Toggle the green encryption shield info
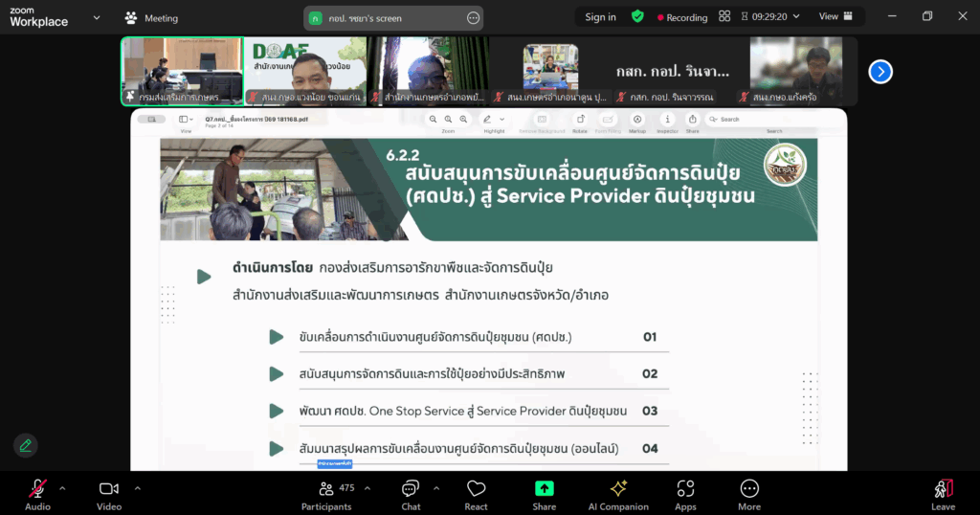 (x=637, y=17)
